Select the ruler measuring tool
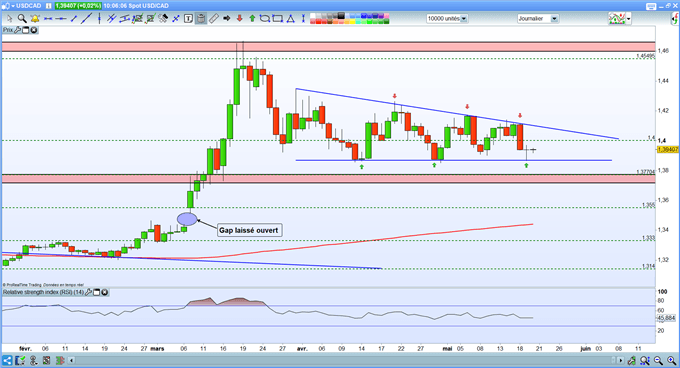Viewport: 680px width, 368px height. 213,19
